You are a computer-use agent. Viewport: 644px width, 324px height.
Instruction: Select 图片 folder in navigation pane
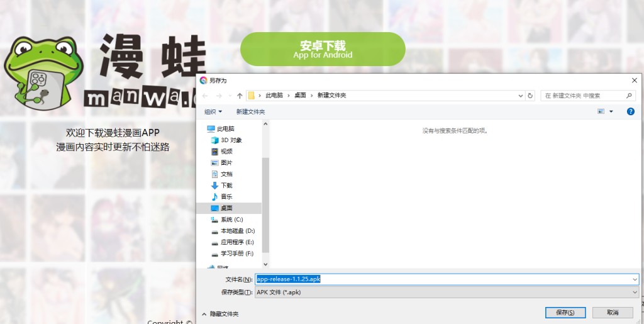(226, 162)
